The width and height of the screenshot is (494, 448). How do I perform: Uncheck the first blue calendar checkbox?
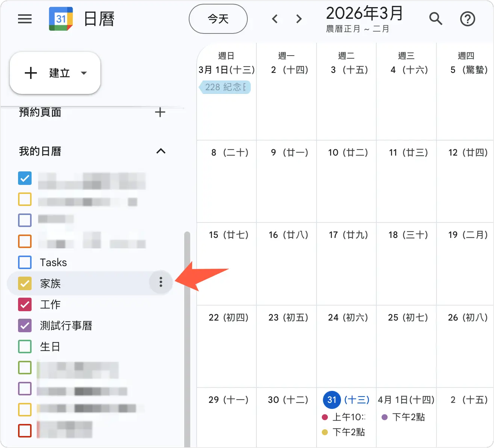click(x=25, y=178)
